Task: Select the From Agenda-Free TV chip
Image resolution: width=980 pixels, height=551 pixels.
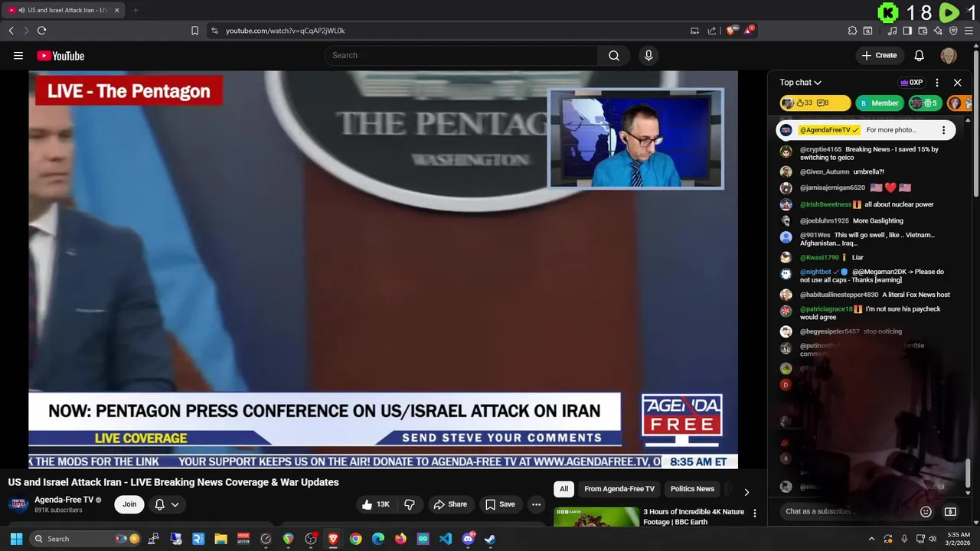Action: point(619,489)
